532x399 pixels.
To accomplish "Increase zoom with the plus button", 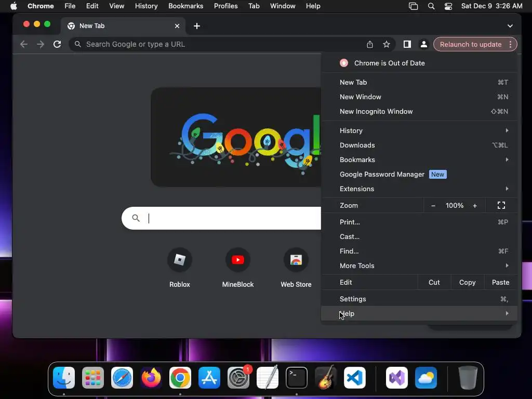I will [x=475, y=206].
